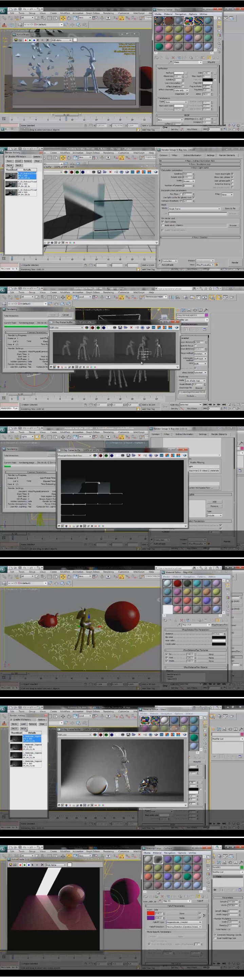Viewport: 244px width, 980px height.
Task: Switch to Render Elements tab behind VRayLightSelect frame buffer
Action: pos(219,434)
